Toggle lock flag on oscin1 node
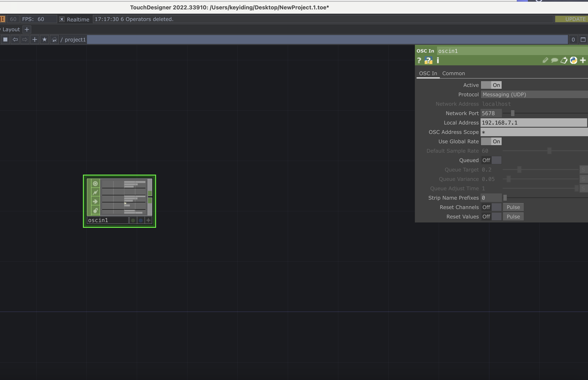 coord(95,210)
